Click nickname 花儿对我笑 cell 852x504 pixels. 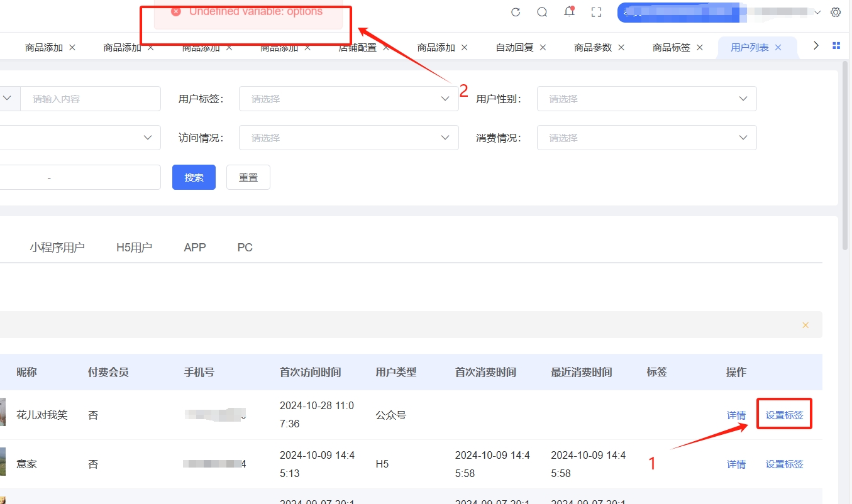[x=42, y=415]
